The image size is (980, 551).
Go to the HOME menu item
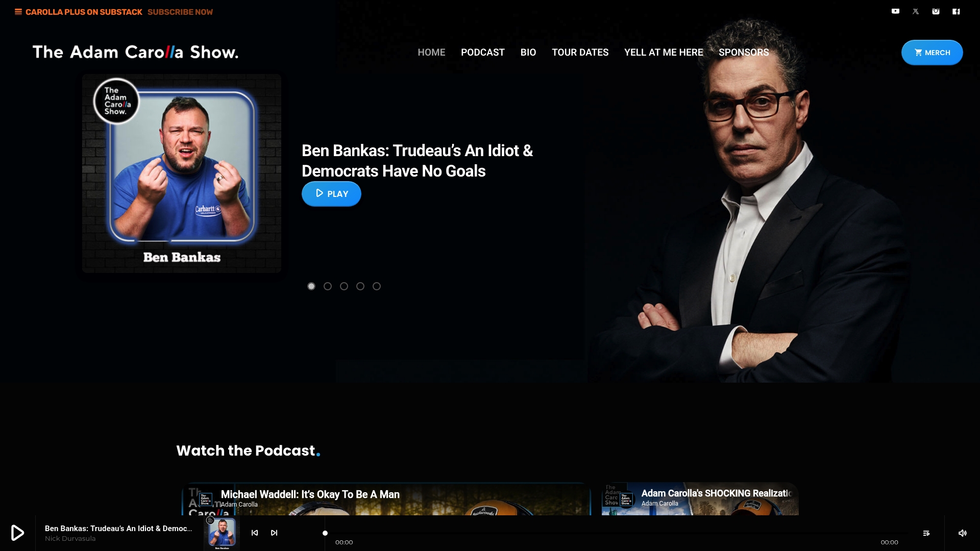point(431,52)
